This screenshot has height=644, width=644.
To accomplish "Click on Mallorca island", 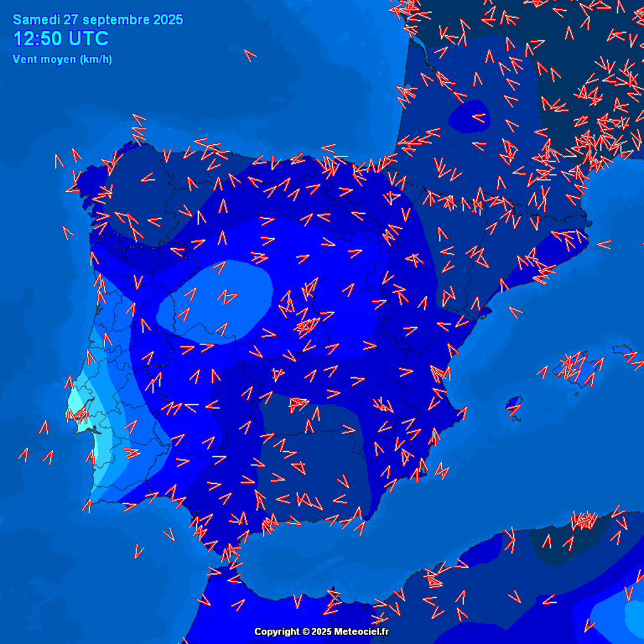I will (579, 373).
